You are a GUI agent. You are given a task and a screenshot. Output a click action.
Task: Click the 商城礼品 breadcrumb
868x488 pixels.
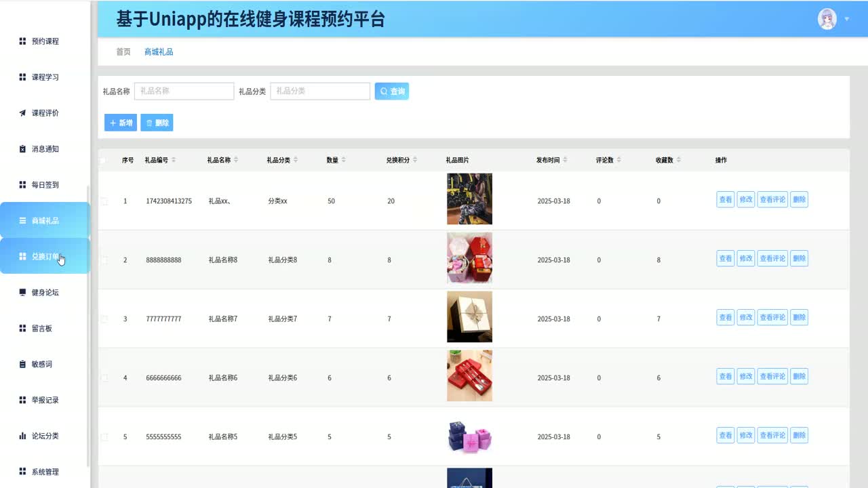(159, 52)
